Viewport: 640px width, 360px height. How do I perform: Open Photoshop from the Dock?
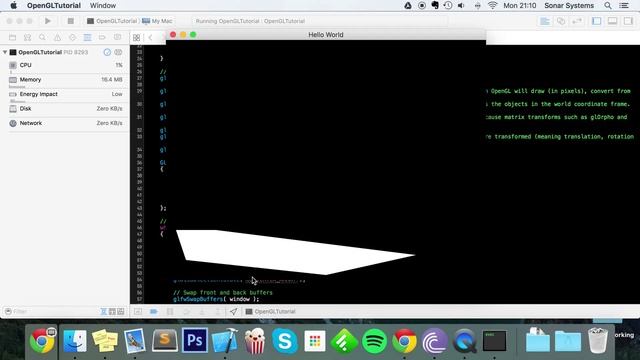195,341
